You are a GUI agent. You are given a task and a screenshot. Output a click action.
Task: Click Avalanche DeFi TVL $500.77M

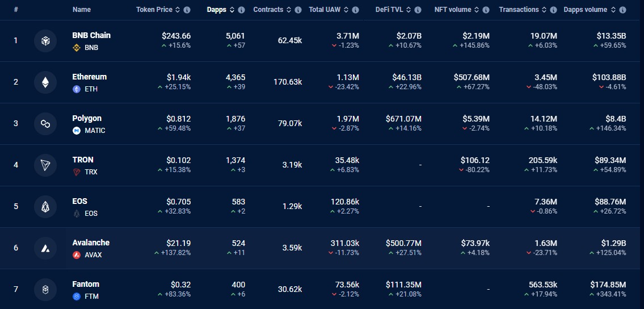tap(404, 243)
